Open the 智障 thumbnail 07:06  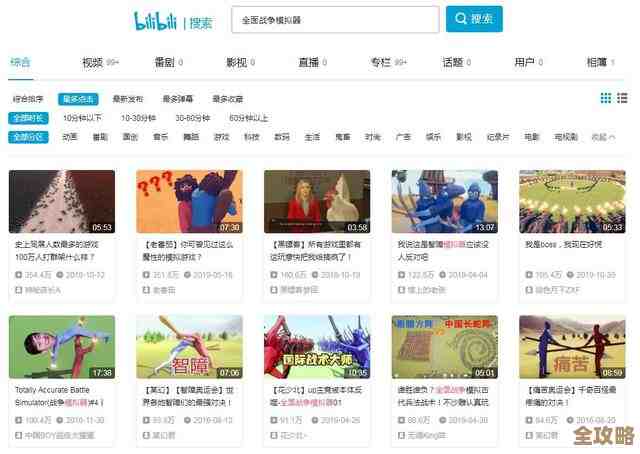(x=189, y=347)
